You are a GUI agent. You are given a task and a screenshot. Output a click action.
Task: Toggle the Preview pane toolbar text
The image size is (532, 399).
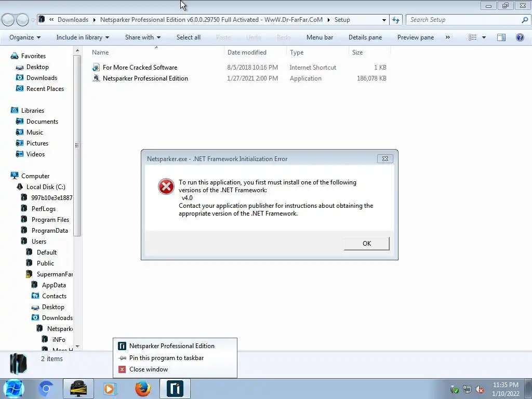(415, 37)
